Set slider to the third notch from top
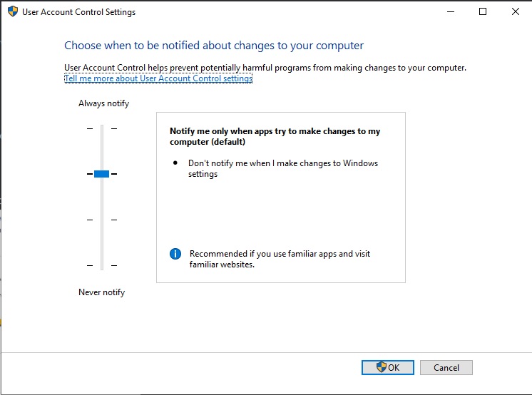 click(x=101, y=220)
